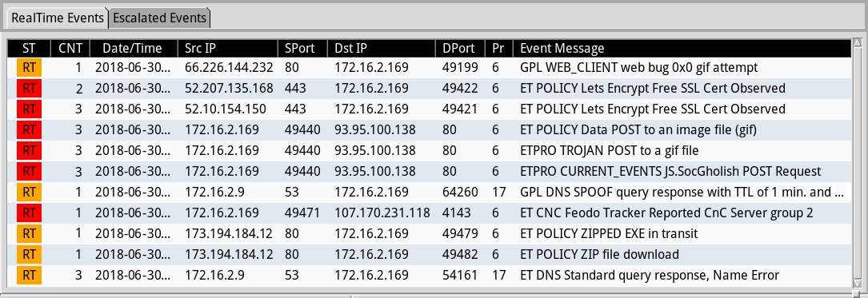Image resolution: width=868 pixels, height=298 pixels.
Task: Click the Date/Time column header
Action: (x=134, y=48)
